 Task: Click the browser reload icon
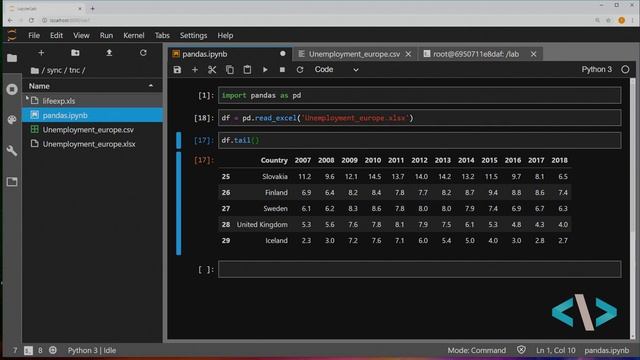tap(31, 20)
